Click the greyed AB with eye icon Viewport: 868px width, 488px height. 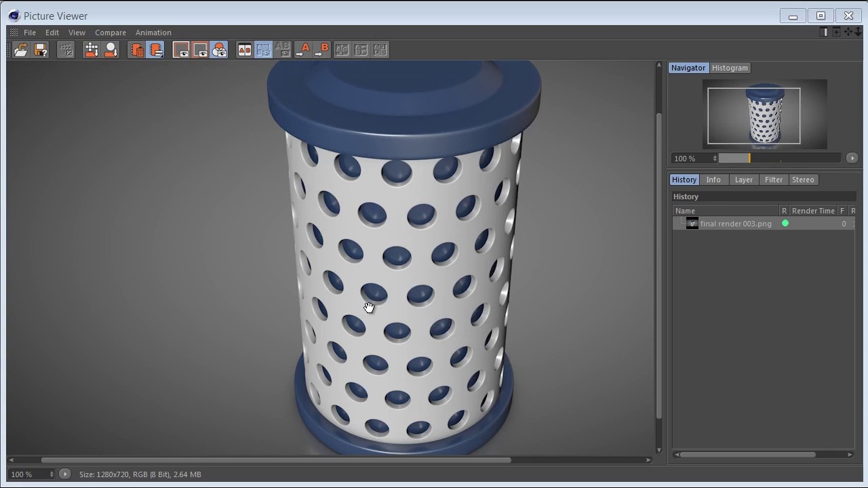tap(283, 49)
